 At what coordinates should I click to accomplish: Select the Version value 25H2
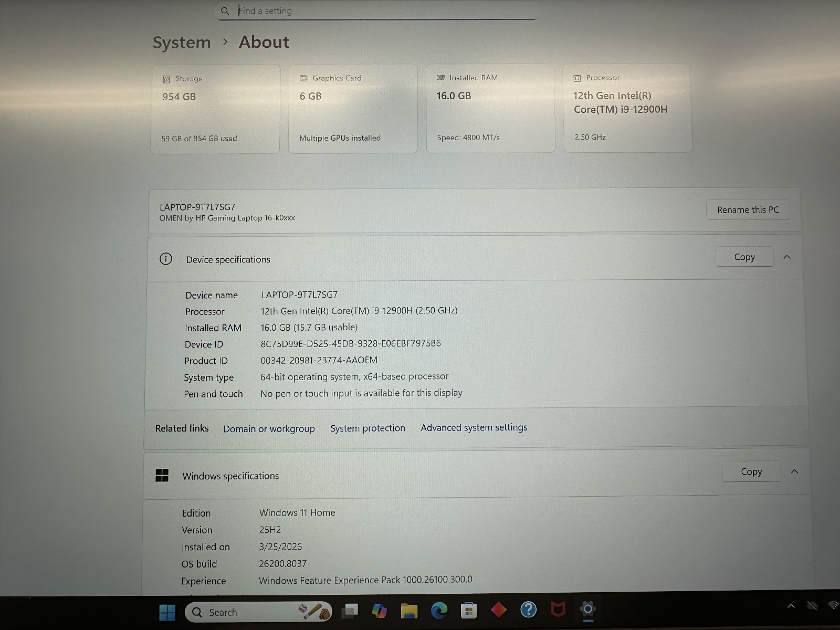270,530
